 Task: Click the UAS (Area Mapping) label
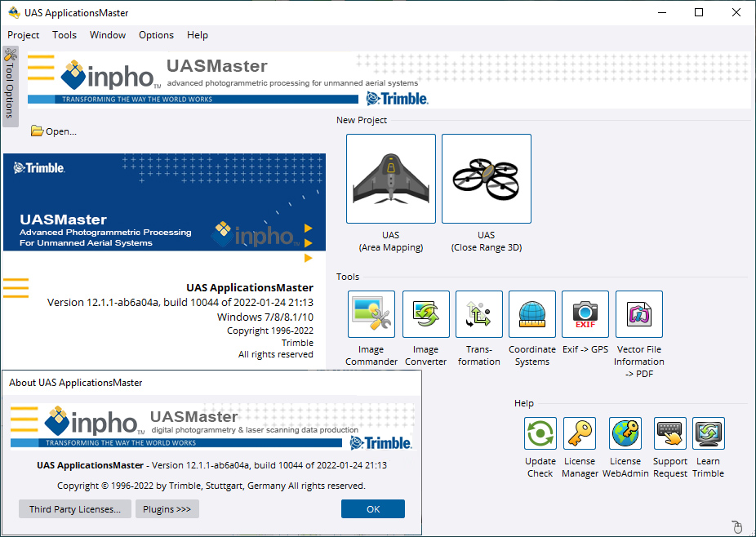tap(391, 241)
